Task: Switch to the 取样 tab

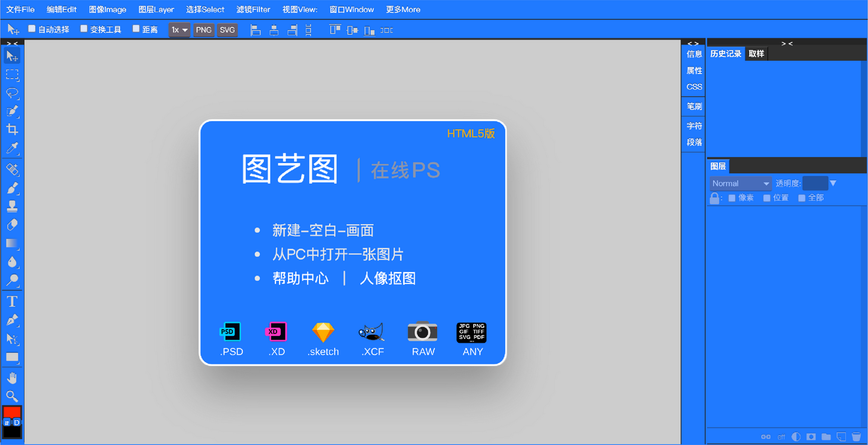Action: point(756,53)
